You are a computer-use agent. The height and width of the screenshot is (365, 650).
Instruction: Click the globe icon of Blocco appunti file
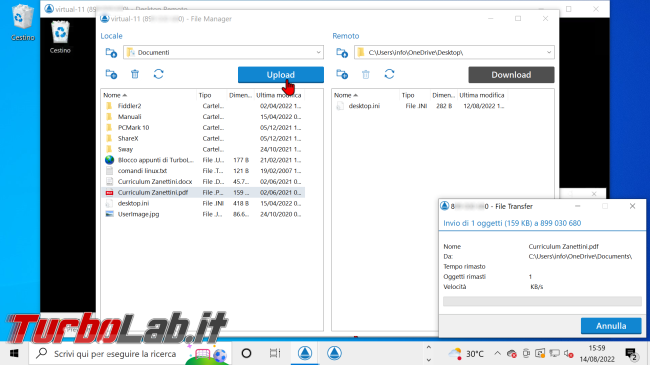coord(109,160)
